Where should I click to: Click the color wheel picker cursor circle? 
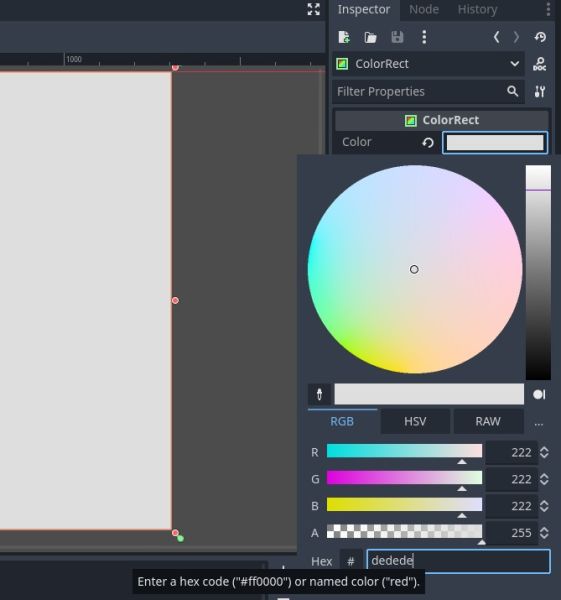pos(414,269)
